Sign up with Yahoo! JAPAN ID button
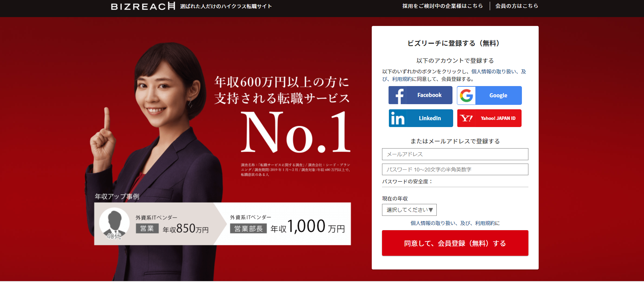 pyautogui.click(x=489, y=118)
